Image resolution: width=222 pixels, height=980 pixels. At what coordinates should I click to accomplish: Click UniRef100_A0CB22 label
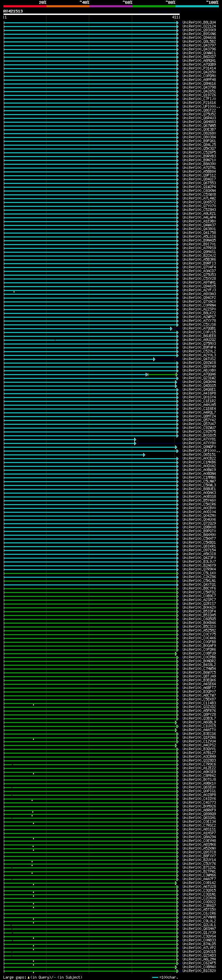[199, 459]
